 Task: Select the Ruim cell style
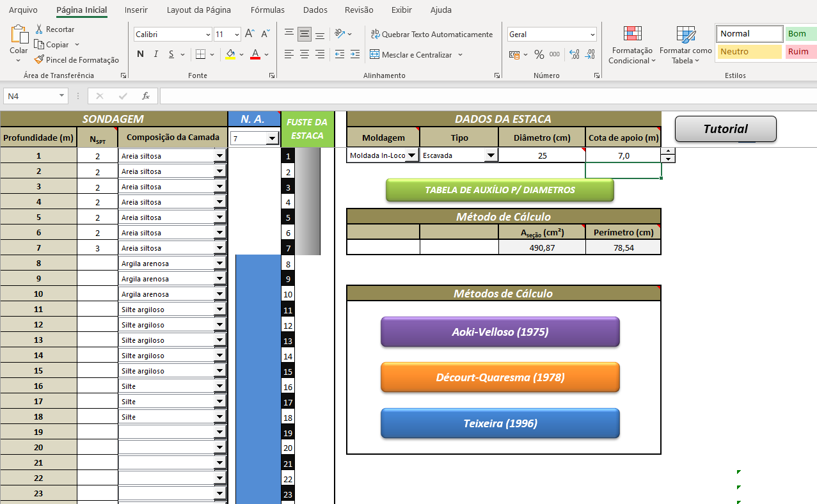point(801,52)
